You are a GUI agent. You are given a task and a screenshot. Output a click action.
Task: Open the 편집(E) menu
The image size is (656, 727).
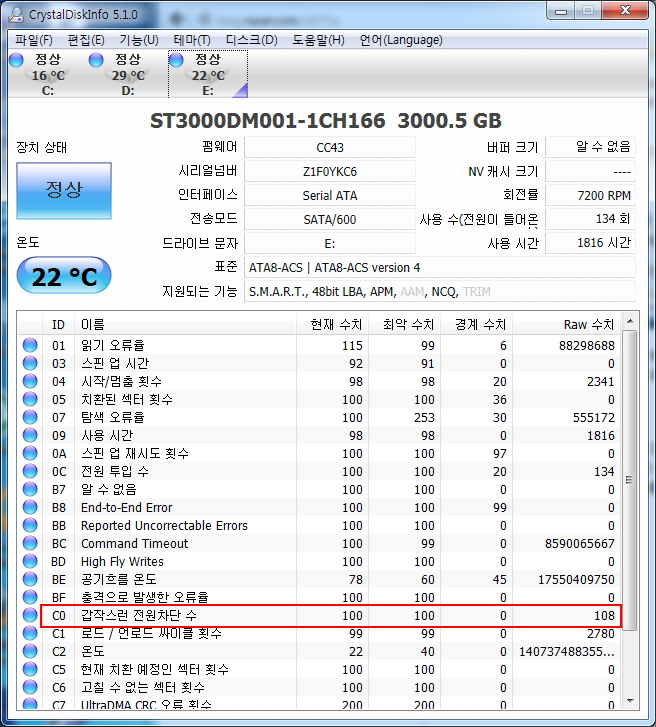(x=86, y=40)
